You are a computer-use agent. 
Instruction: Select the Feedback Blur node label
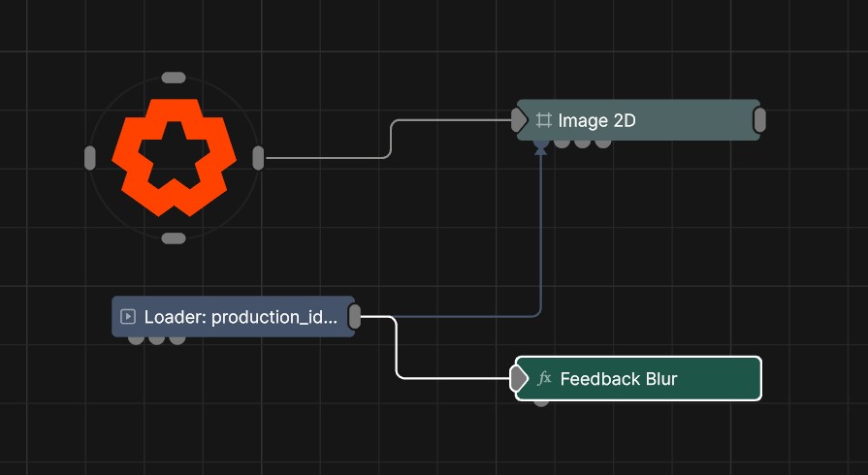[x=619, y=379]
